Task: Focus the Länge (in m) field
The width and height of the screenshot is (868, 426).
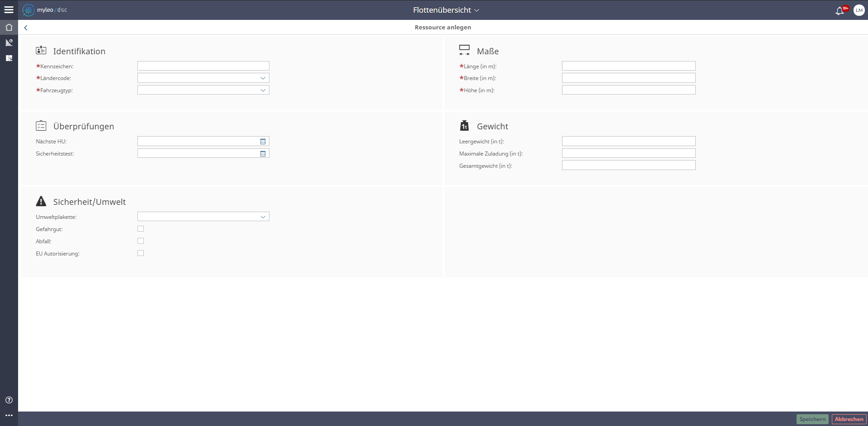Action: click(628, 66)
